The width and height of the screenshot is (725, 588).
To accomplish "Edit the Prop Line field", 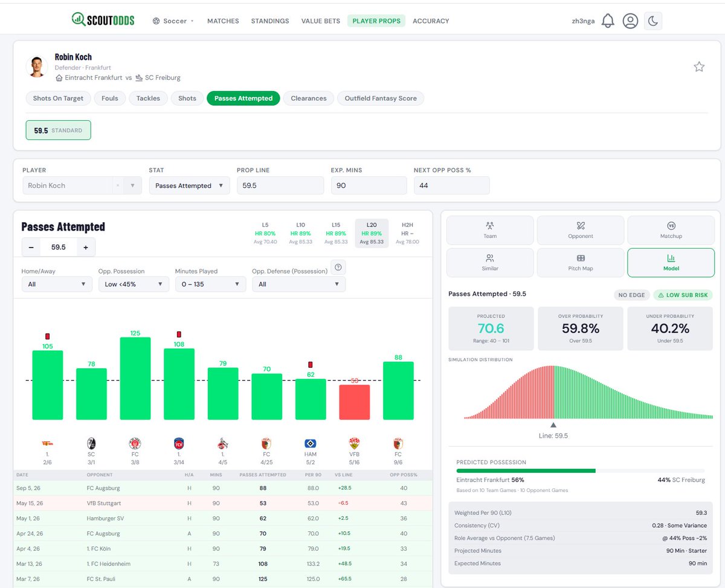I will click(x=280, y=185).
